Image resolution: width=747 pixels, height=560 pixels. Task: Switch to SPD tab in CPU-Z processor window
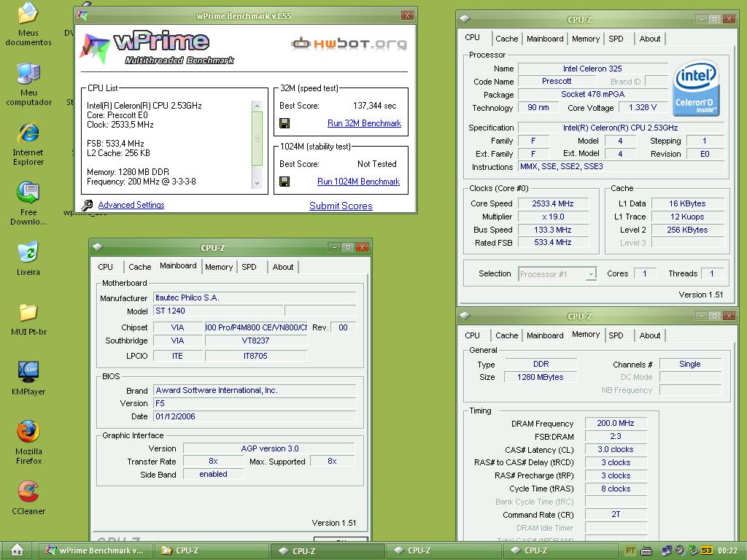(x=616, y=39)
